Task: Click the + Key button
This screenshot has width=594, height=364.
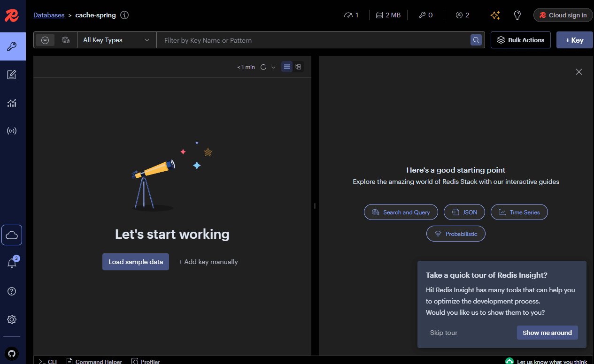Action: pyautogui.click(x=574, y=40)
